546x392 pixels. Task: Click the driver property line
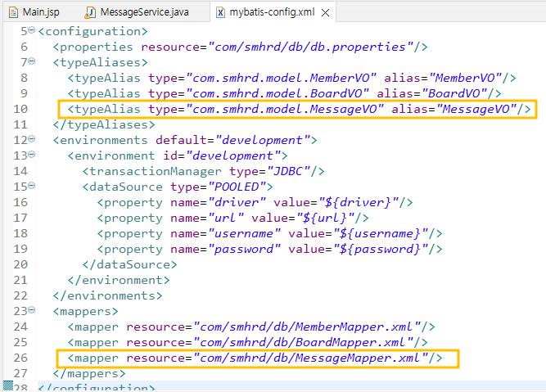[255, 202]
